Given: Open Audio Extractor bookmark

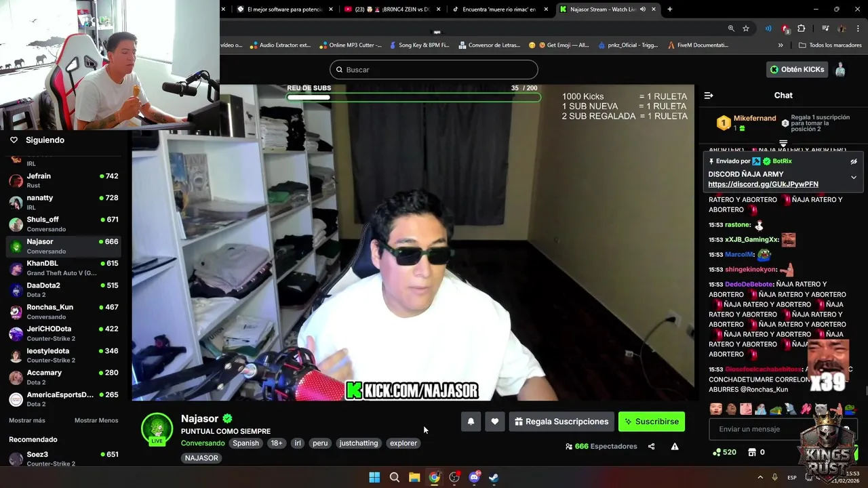Looking at the screenshot, I should (279, 45).
